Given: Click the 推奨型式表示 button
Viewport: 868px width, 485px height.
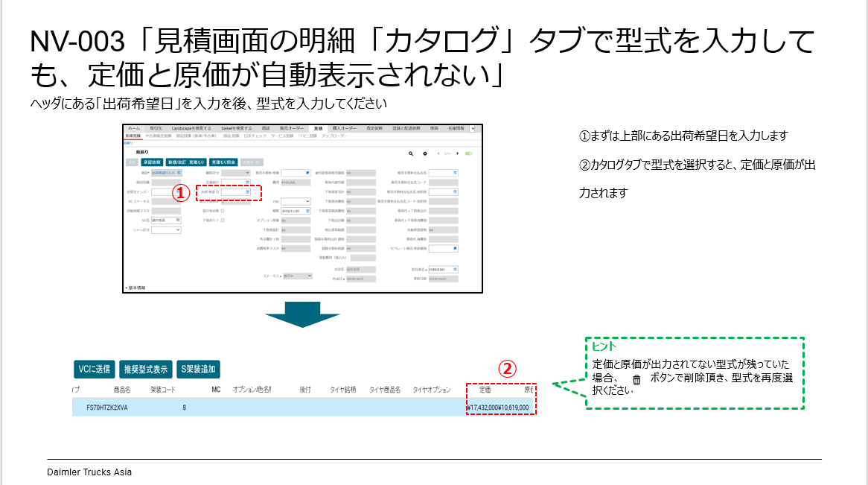Looking at the screenshot, I should 145,368.
